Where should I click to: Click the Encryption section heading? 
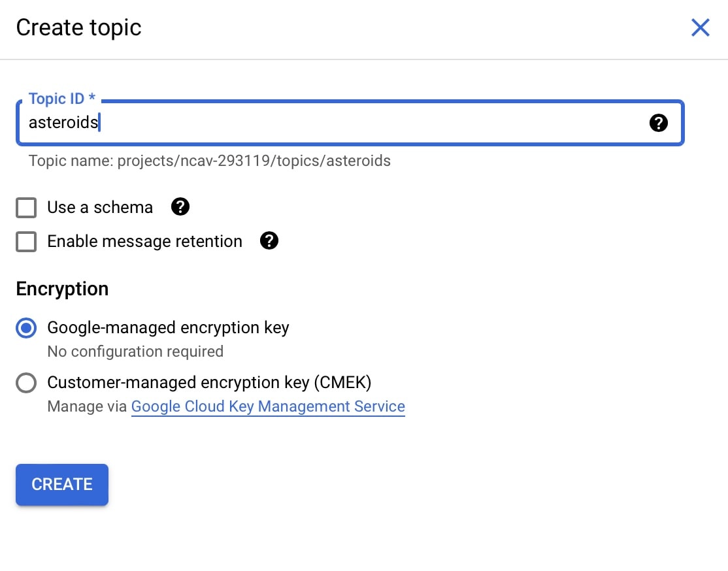point(62,289)
